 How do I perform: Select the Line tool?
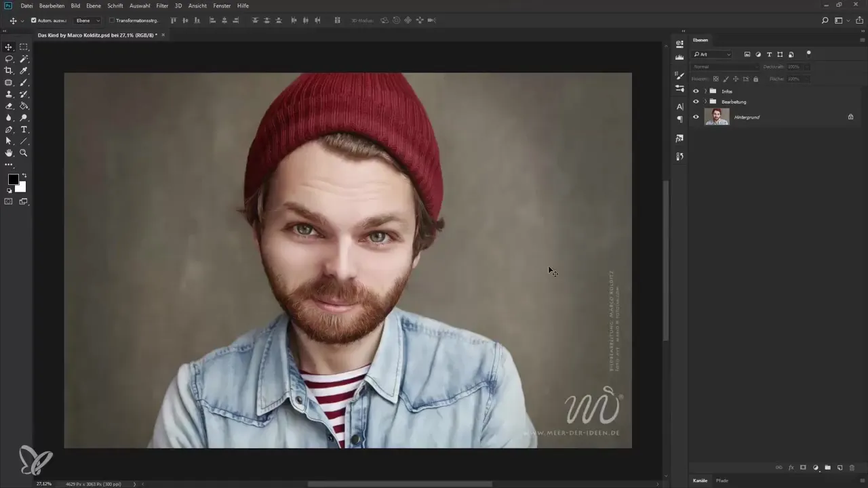pyautogui.click(x=24, y=141)
